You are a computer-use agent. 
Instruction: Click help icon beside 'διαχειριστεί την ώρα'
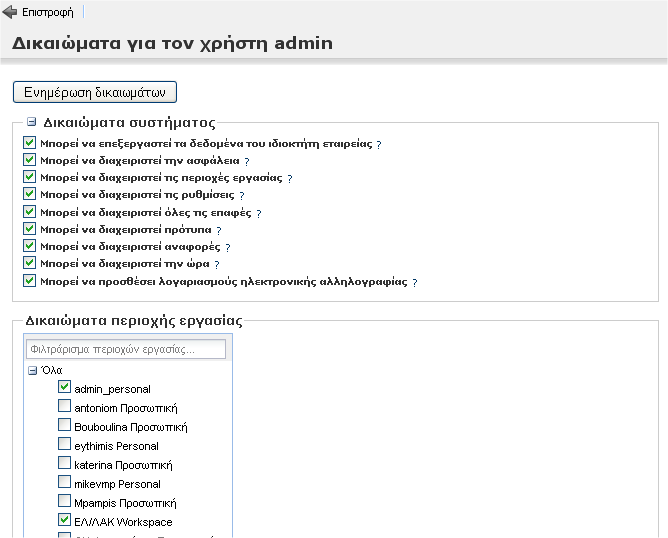coord(216,265)
